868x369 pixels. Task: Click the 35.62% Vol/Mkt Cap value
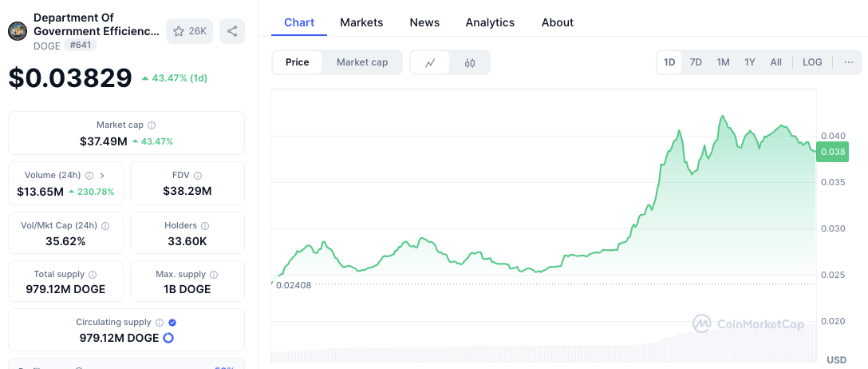[65, 241]
